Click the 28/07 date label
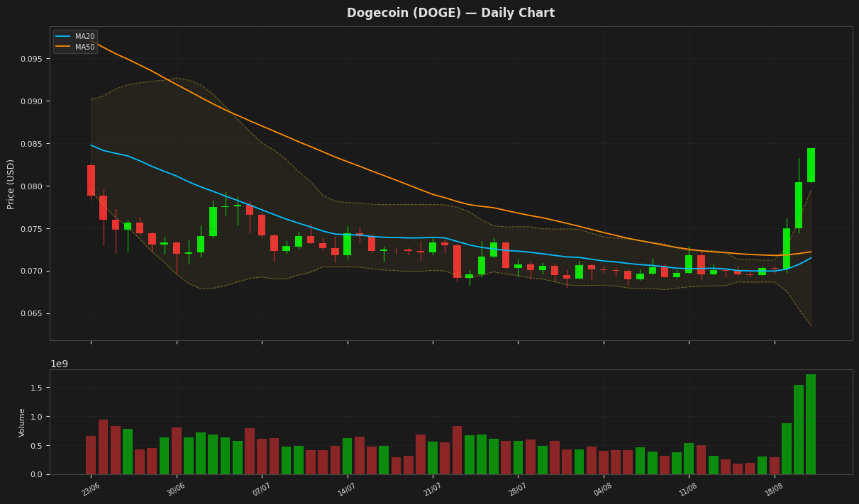Image resolution: width=859 pixels, height=504 pixels. pos(518,489)
